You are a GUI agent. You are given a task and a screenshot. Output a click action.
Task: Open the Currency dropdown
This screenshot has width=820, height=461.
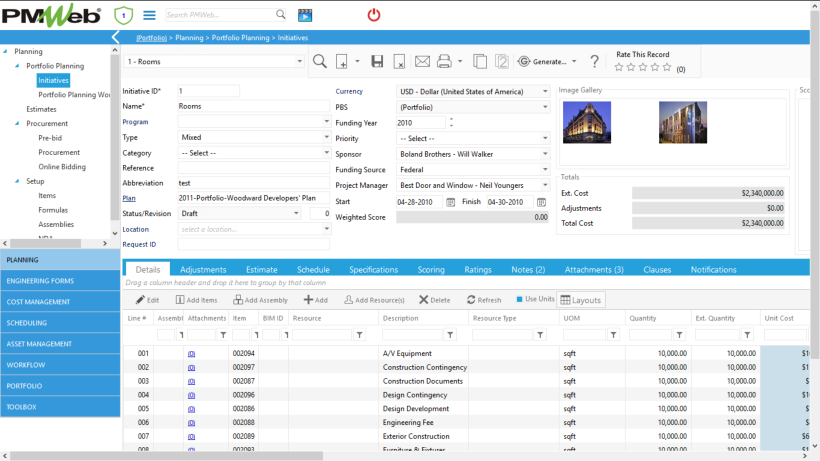coord(545,91)
